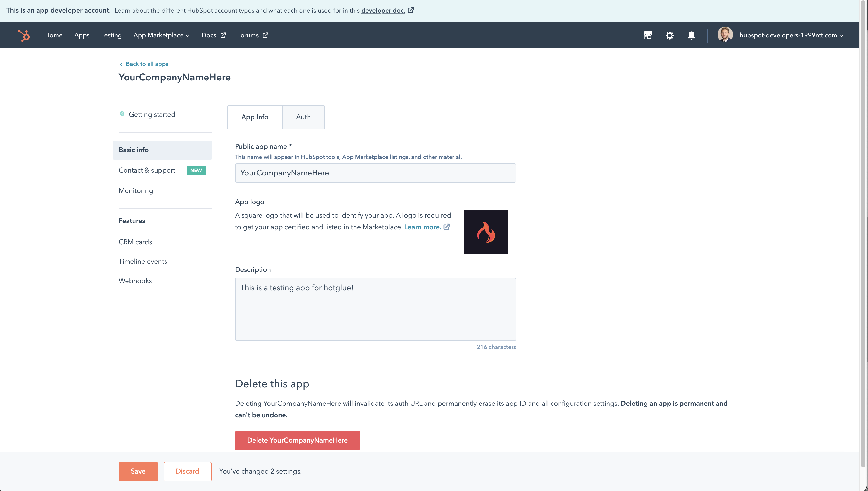Expand the App Marketplace dropdown
The height and width of the screenshot is (491, 868).
pos(161,35)
